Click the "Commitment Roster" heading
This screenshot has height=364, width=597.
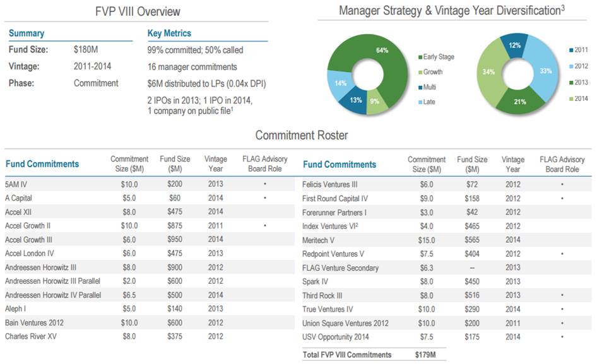coord(302,135)
